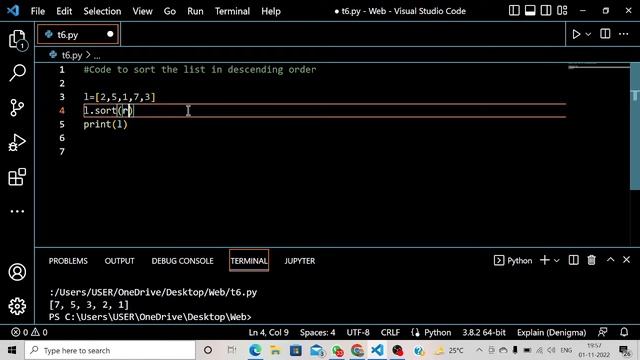Click t6.py in the breadcrumb
This screenshot has height=360, width=640.
(72, 55)
